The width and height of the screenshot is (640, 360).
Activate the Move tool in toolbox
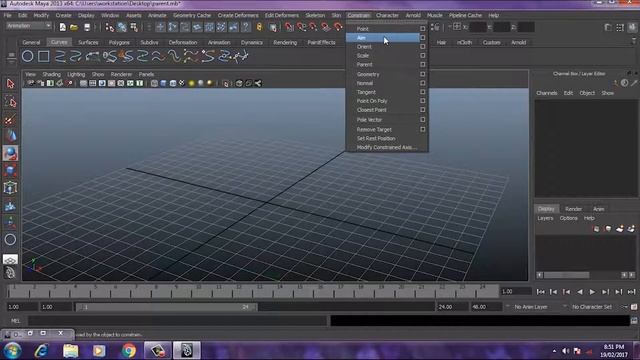pos(10,136)
